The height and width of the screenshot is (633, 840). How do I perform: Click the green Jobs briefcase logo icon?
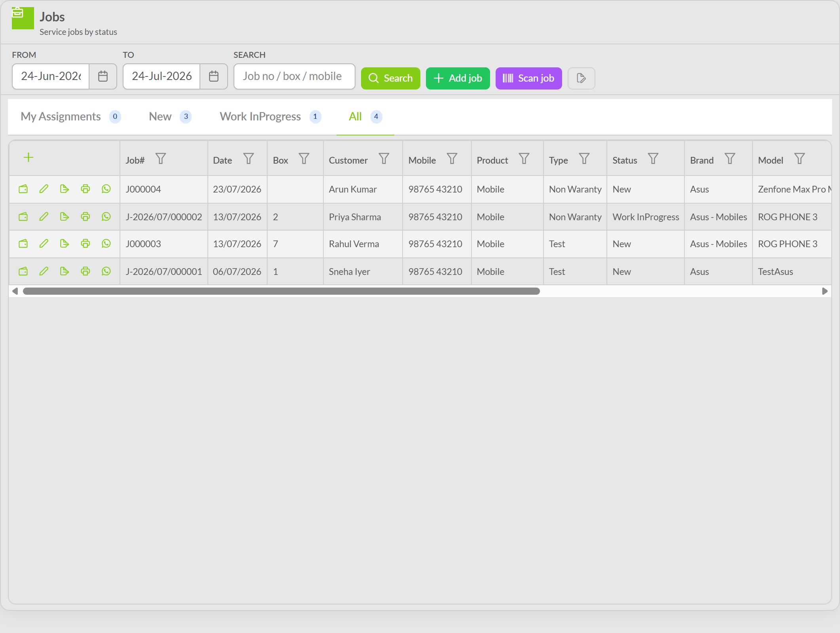[x=23, y=18]
